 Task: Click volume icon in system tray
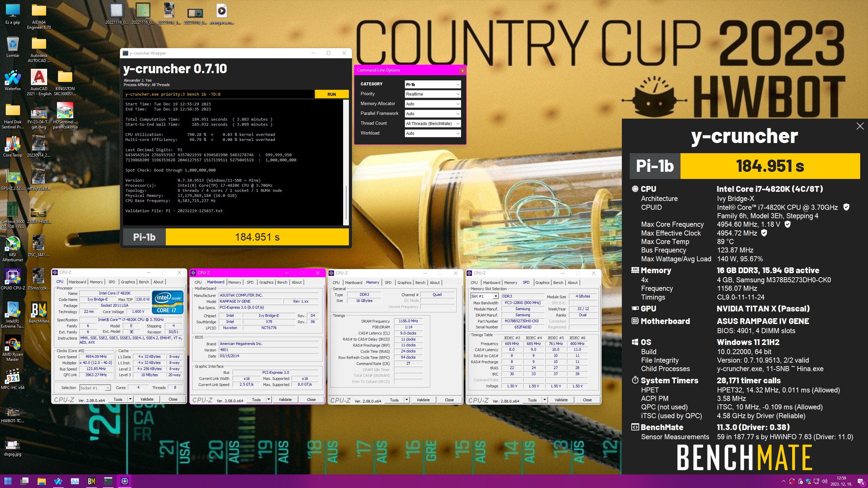pyautogui.click(x=825, y=481)
